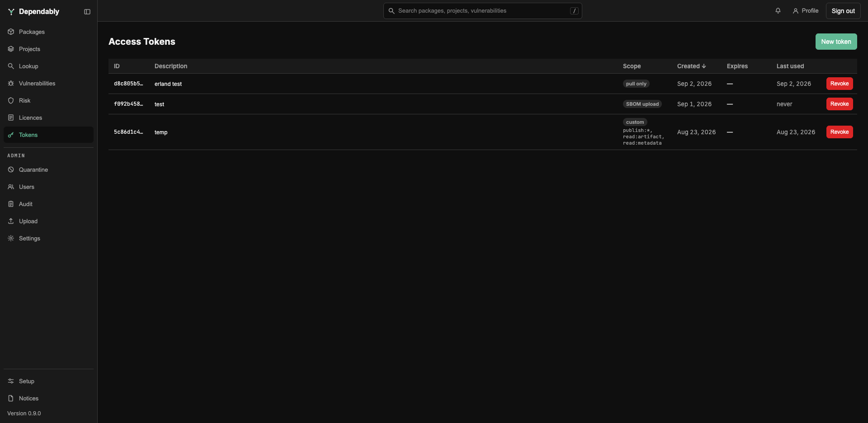The width and height of the screenshot is (868, 423).
Task: Click the Expires column header
Action: (x=737, y=66)
